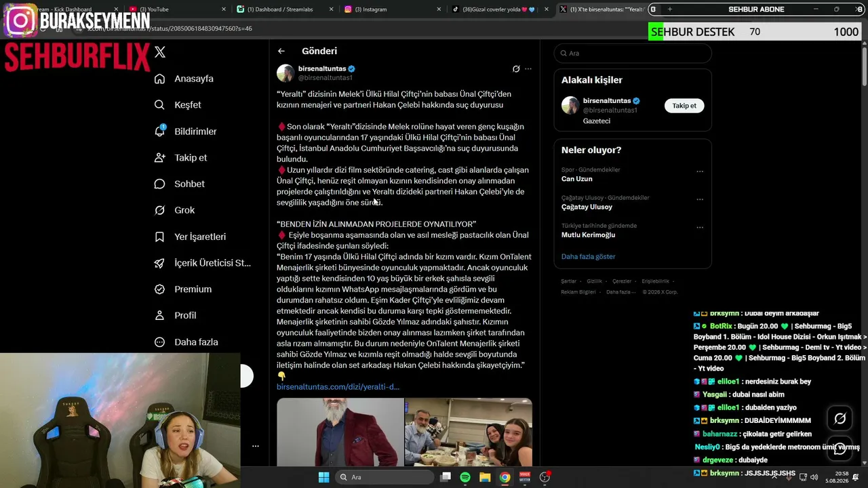This screenshot has width=868, height=488.
Task: Click the birsenaltuntas author name on post
Action: [322, 68]
